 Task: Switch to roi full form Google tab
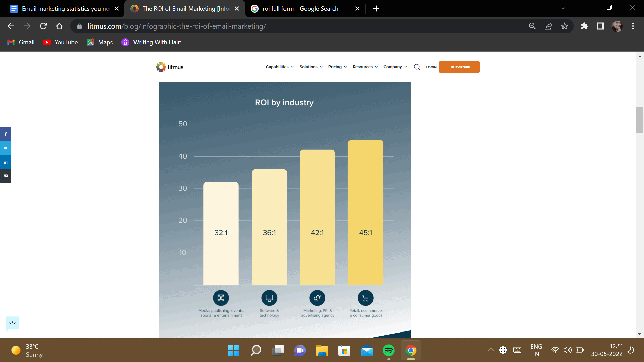coord(300,9)
